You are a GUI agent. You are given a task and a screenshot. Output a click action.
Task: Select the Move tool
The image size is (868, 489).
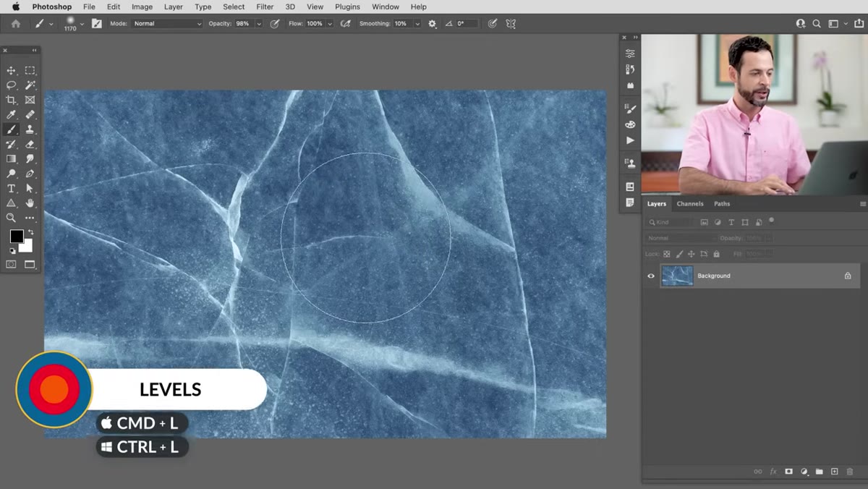[x=12, y=70]
